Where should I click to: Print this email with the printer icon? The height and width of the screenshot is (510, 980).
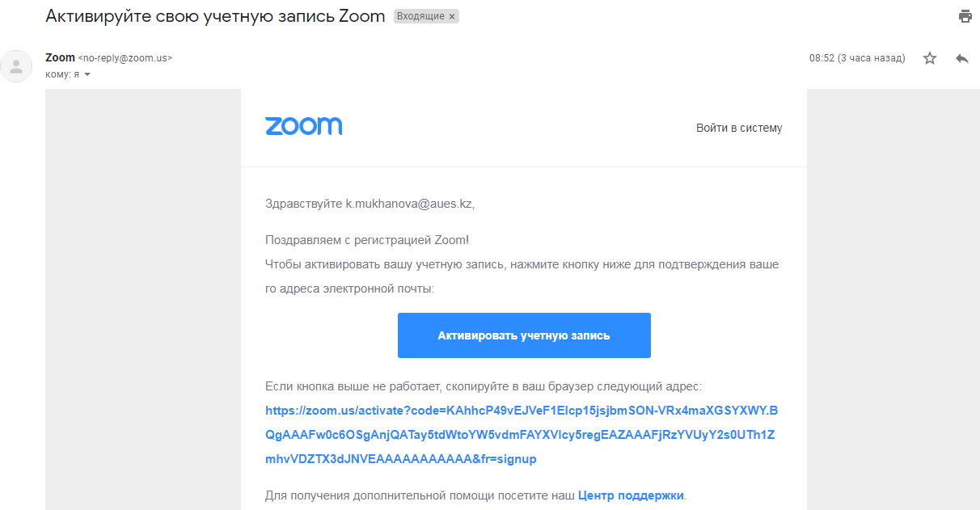[x=965, y=16]
